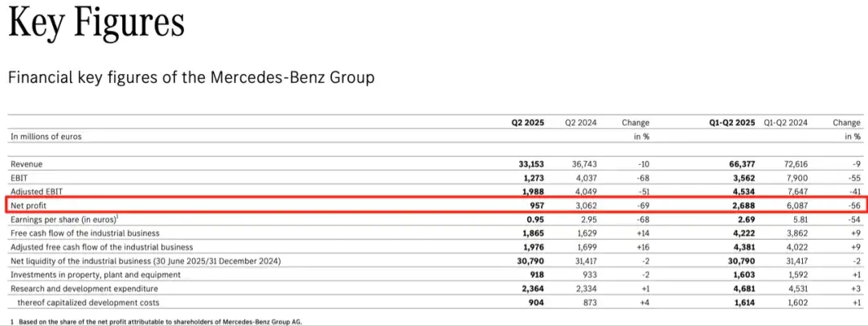868x326 pixels.
Task: Click the Q2 2024 column header
Action: click(580, 123)
